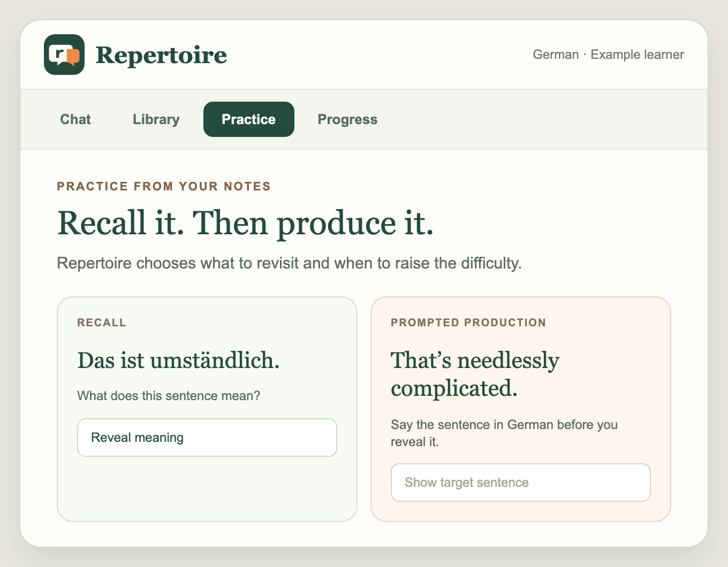This screenshot has height=567, width=728.
Task: Click the sentence That's needlessly complicated.
Action: [475, 374]
